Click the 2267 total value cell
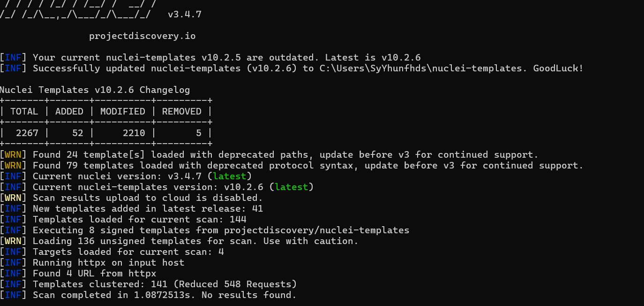The height and width of the screenshot is (306, 644). point(27,133)
